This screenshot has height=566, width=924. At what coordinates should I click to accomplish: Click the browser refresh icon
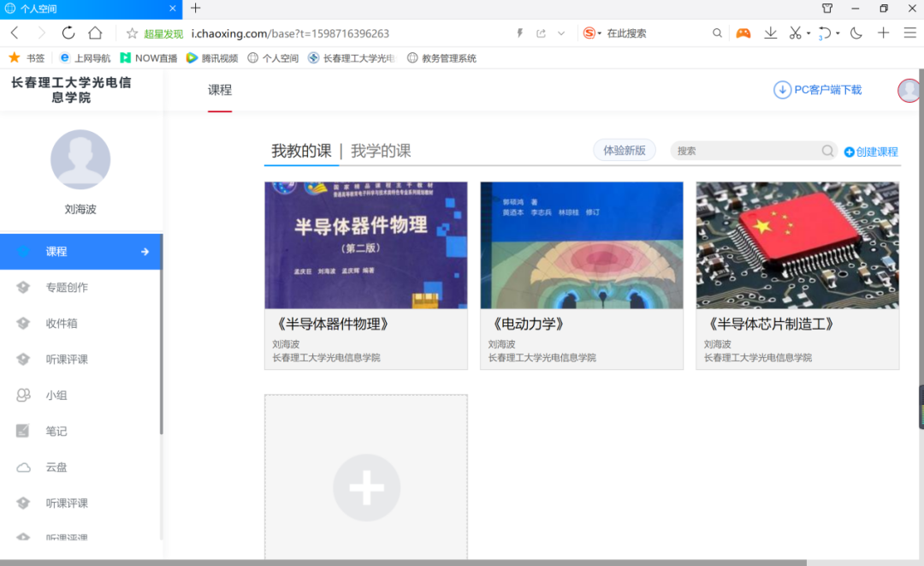(68, 33)
